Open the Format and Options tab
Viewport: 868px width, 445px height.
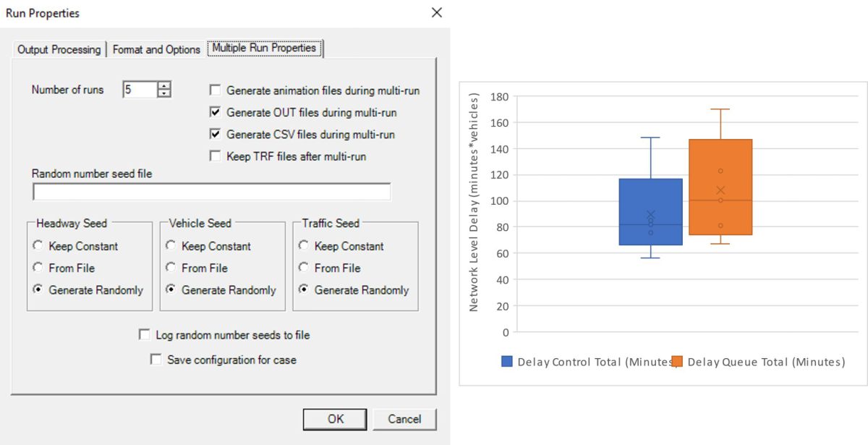click(156, 49)
